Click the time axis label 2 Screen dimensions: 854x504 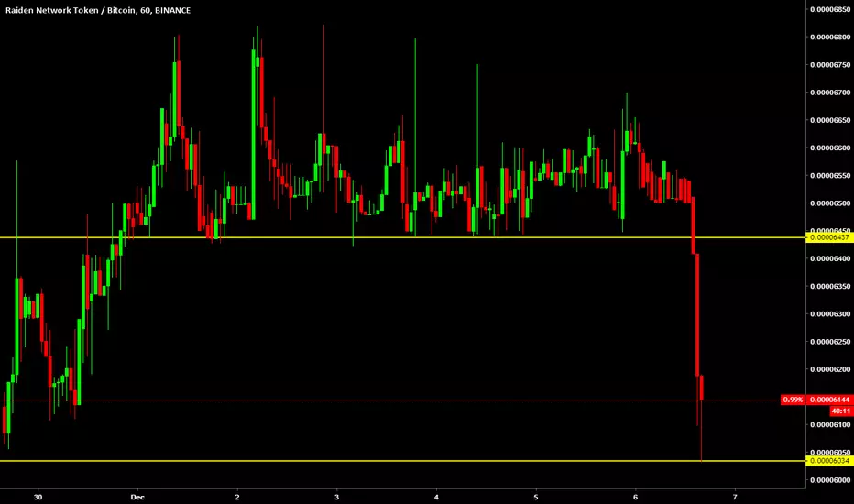click(x=237, y=497)
